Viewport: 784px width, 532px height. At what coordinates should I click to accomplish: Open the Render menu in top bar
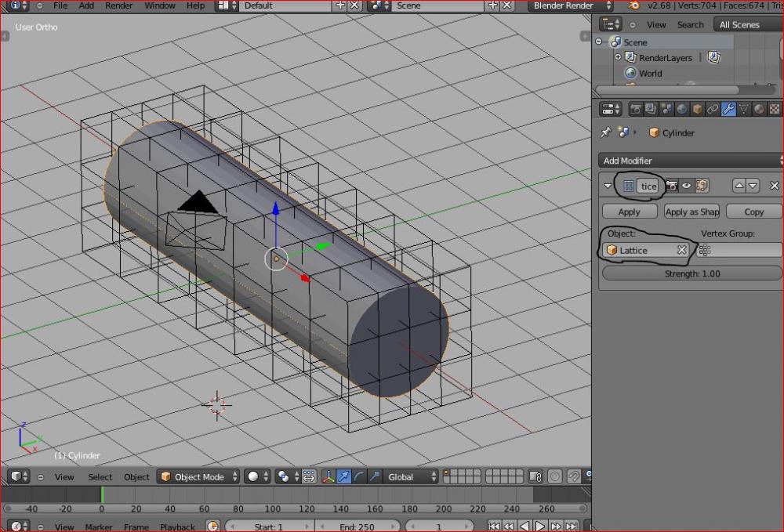(x=118, y=5)
